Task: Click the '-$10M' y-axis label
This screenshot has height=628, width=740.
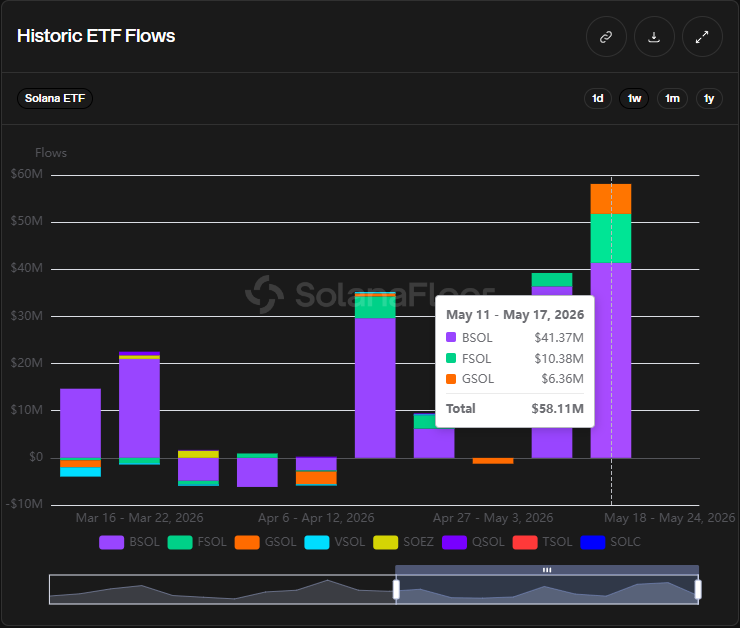Action: (24, 504)
